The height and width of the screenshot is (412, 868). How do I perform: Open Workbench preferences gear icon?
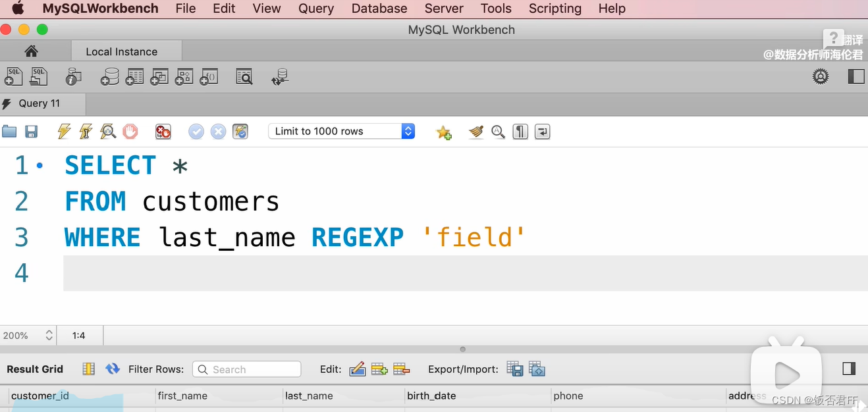coord(820,76)
